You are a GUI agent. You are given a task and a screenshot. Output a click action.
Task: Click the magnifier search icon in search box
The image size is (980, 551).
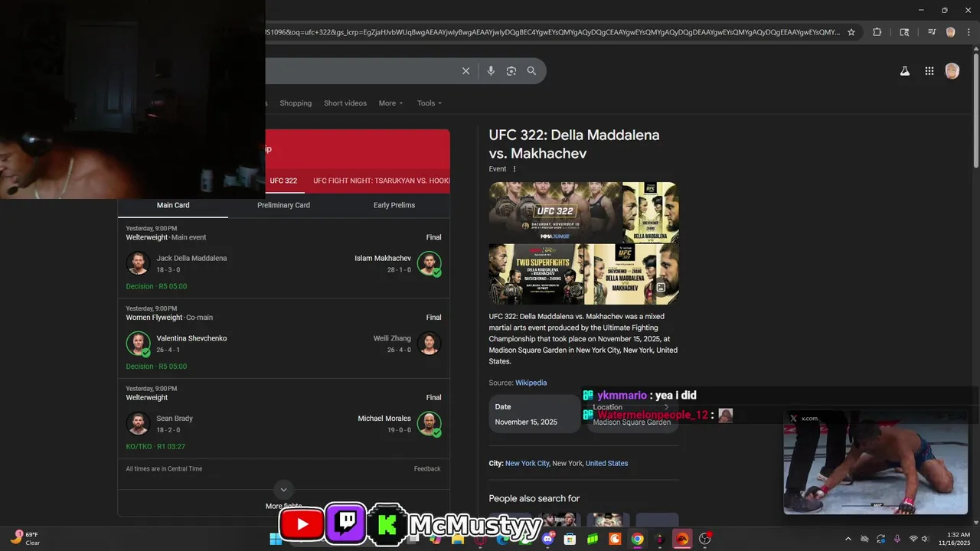[x=531, y=71]
